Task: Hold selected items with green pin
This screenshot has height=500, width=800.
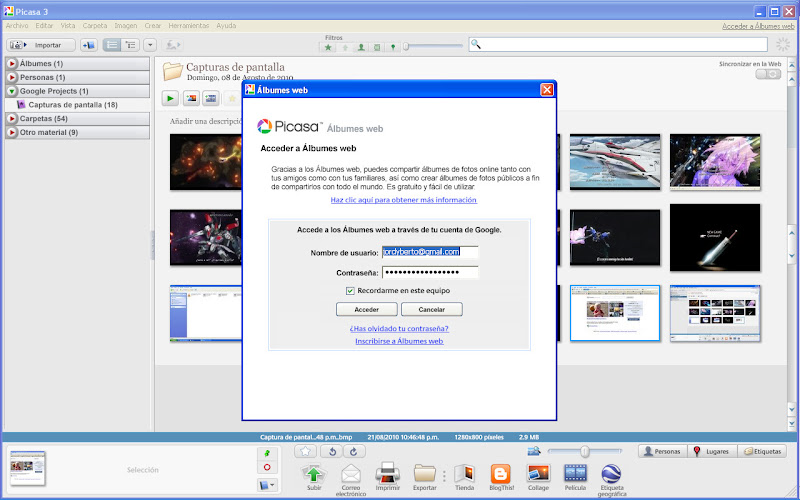Action: (267, 453)
